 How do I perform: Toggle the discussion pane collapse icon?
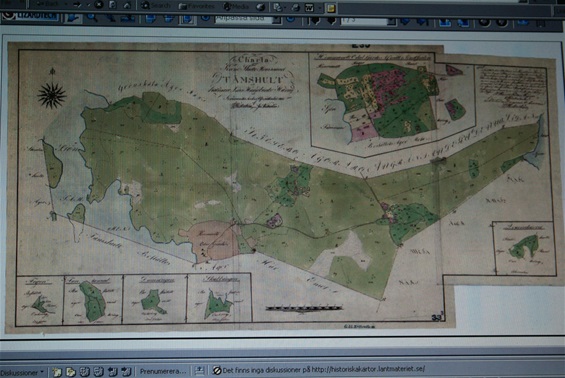199,370
